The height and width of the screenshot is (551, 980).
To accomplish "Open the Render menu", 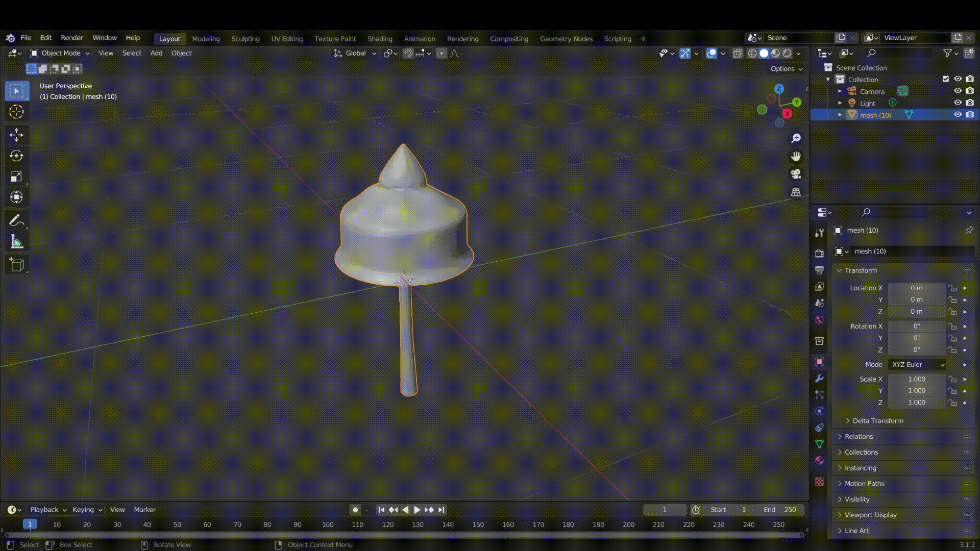I will pos(71,38).
